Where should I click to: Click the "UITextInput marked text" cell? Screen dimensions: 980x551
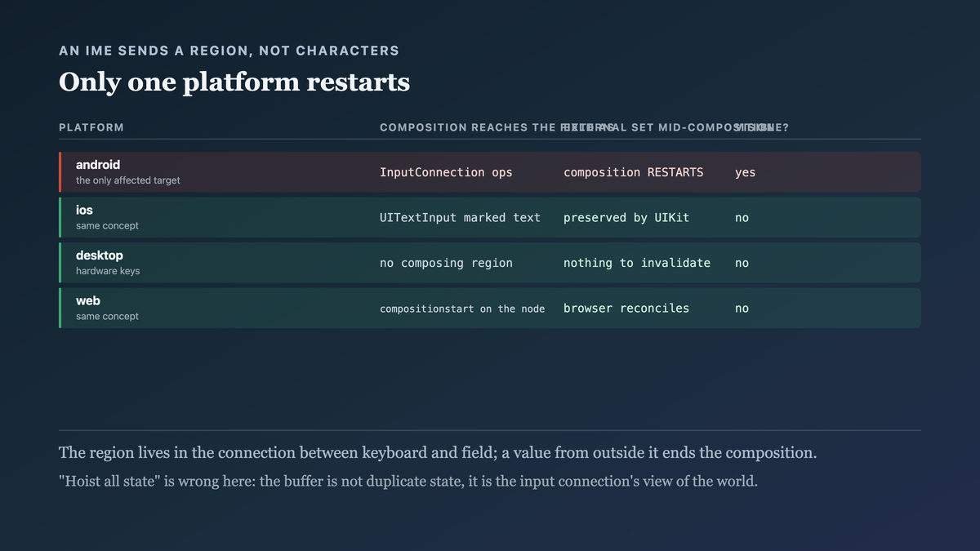[460, 218]
